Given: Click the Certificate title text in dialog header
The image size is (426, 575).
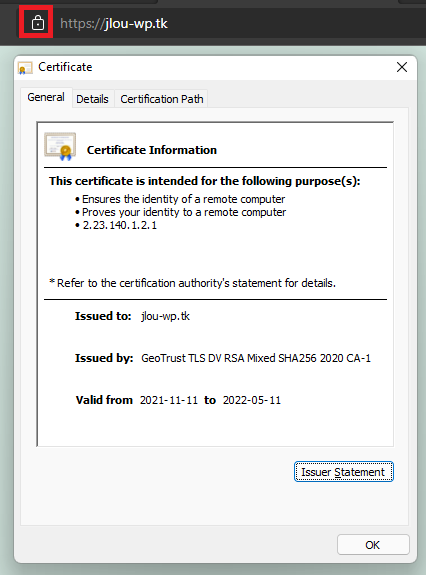Looking at the screenshot, I should tap(65, 67).
